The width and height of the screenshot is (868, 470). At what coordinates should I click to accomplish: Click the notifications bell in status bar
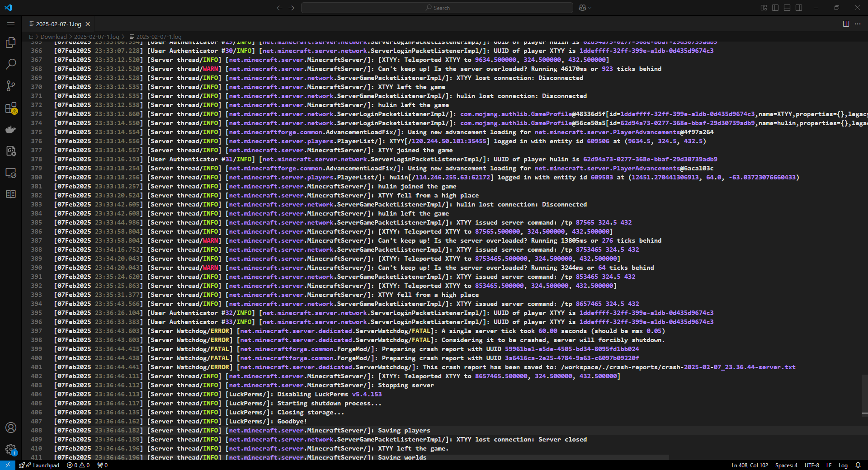click(858, 465)
